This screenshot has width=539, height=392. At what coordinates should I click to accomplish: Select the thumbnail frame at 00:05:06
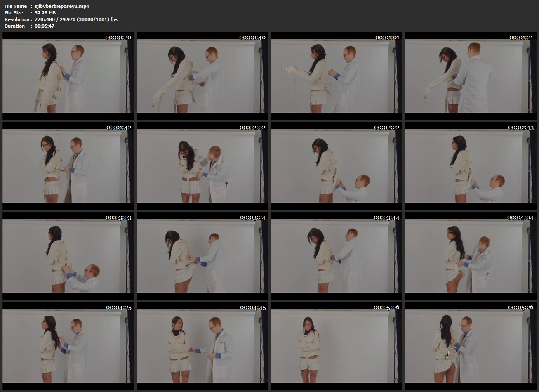(x=337, y=346)
